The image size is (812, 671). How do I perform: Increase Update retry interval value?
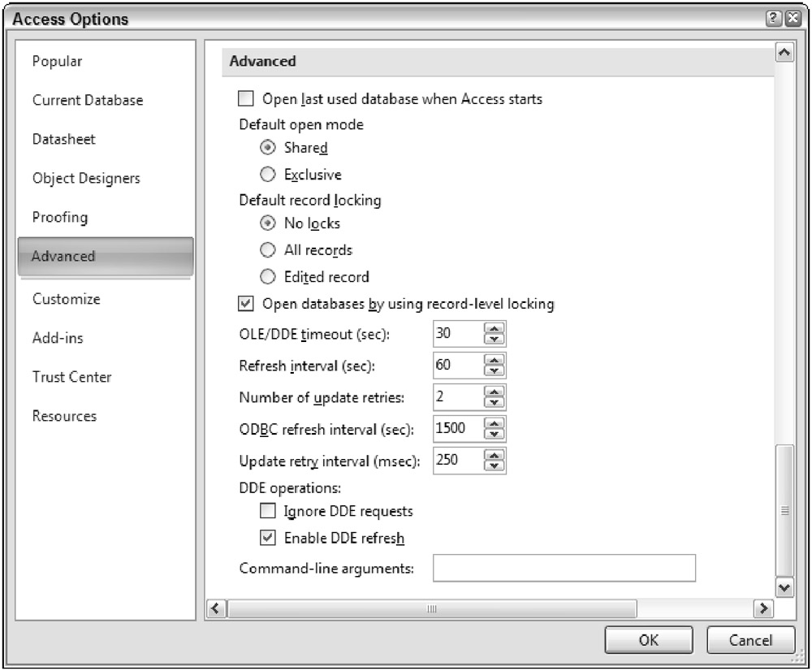[494, 455]
